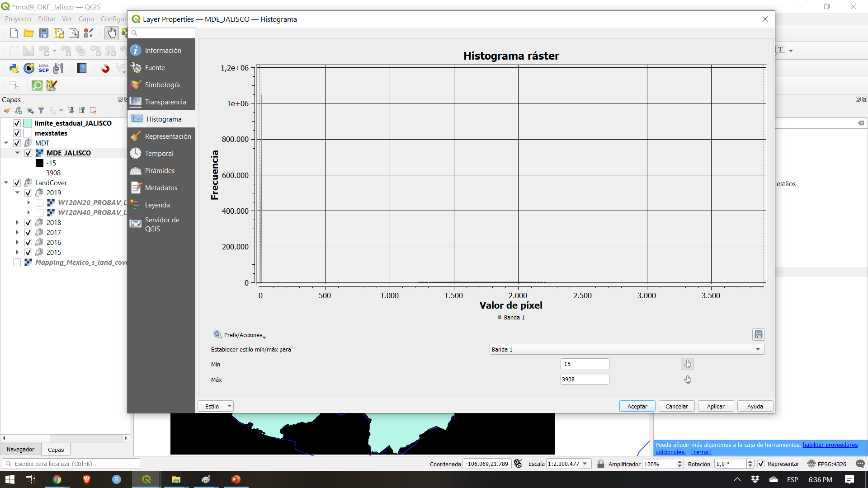The image size is (868, 488).
Task: Expand all layers in Capas panel
Action: (71, 110)
